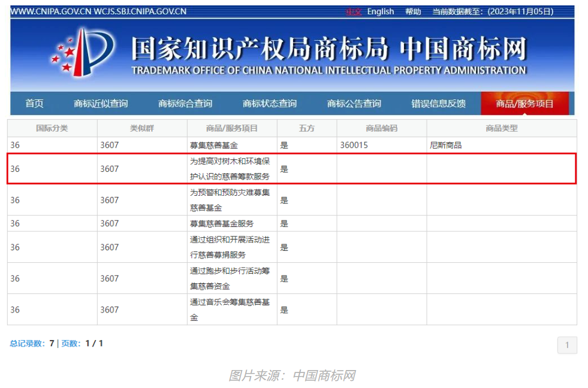Open the 商标综合查询 menu

[x=186, y=103]
